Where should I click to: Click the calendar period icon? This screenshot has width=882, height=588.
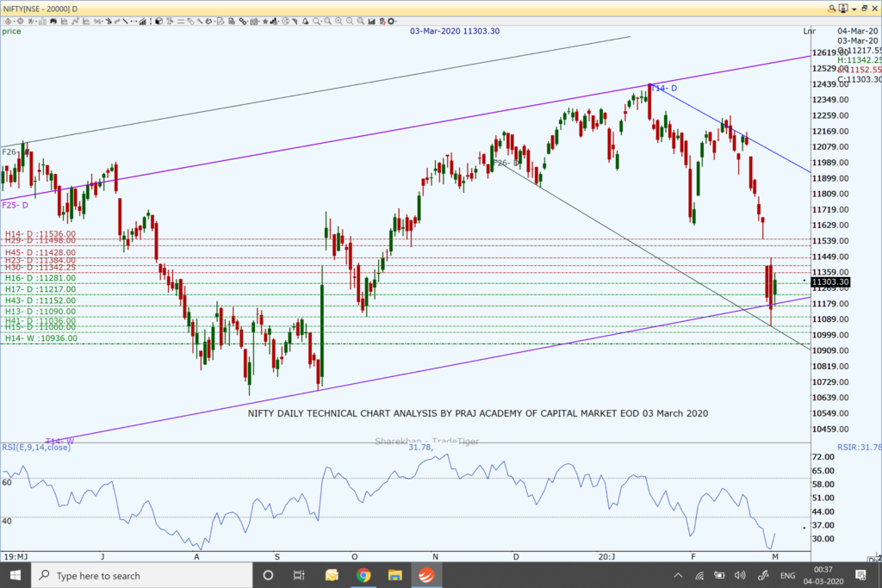coord(254,22)
